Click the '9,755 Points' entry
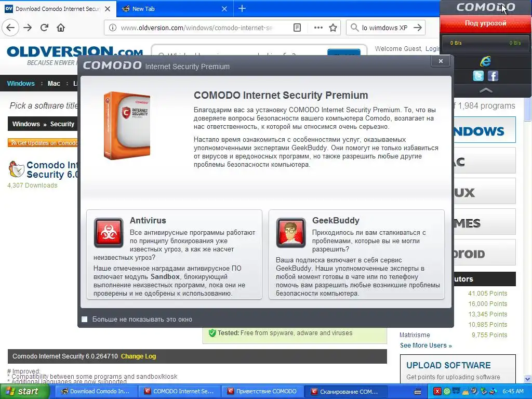The width and height of the screenshot is (532, 399). [489, 335]
